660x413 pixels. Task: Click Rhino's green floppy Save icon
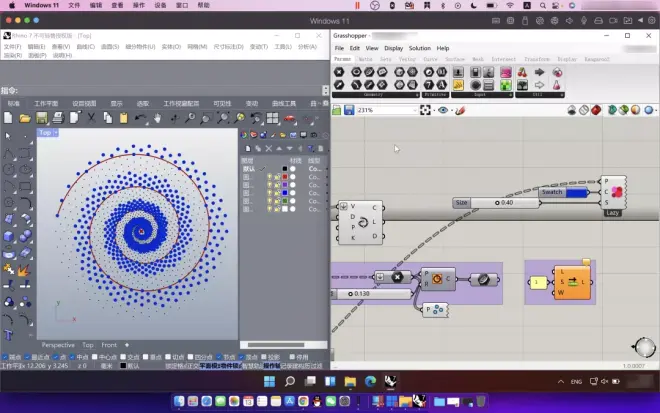[x=41, y=118]
